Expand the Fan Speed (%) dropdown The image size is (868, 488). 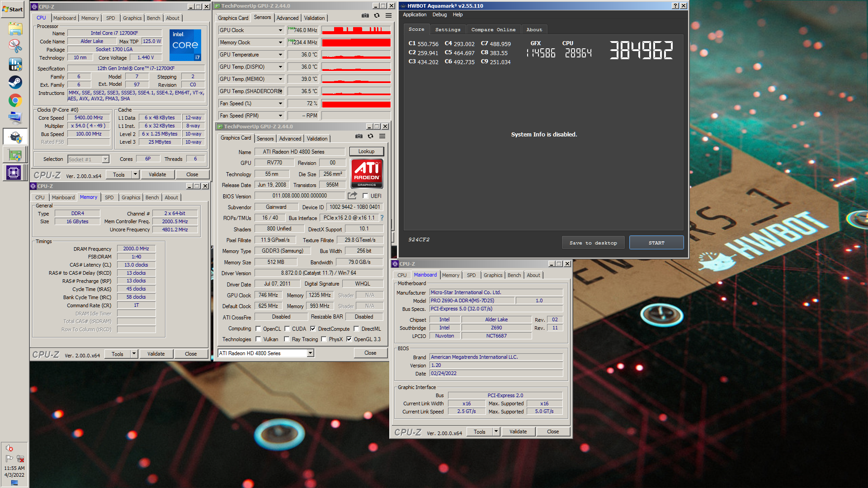coord(280,103)
